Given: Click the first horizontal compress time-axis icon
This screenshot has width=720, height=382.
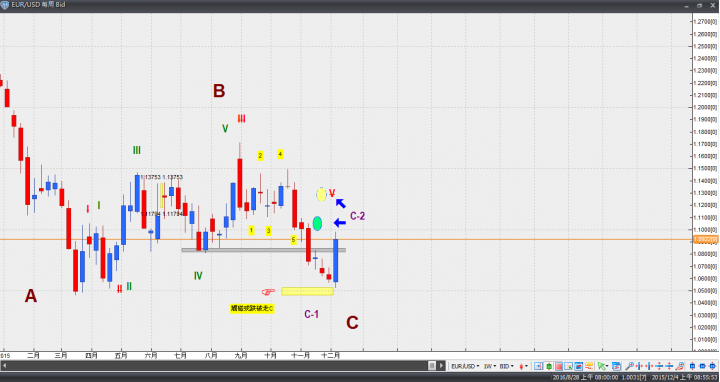Looking at the screenshot, I should pos(639,366).
